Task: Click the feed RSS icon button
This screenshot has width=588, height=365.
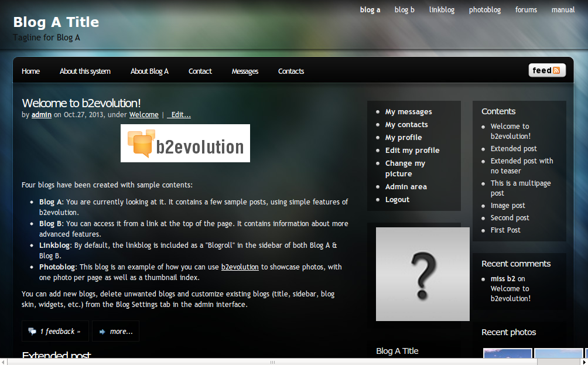Action: tap(547, 70)
